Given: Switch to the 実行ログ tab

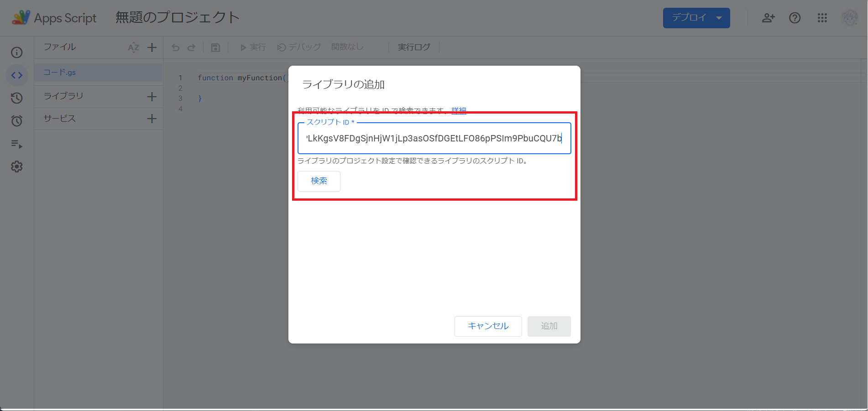Looking at the screenshot, I should 413,47.
